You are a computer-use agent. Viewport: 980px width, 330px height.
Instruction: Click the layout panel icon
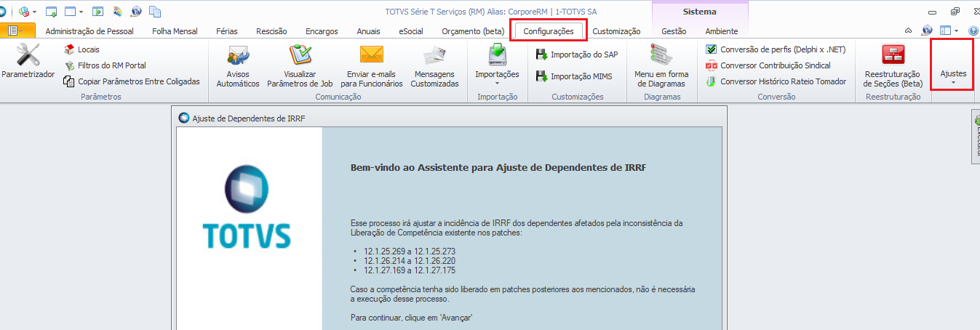tap(945, 31)
